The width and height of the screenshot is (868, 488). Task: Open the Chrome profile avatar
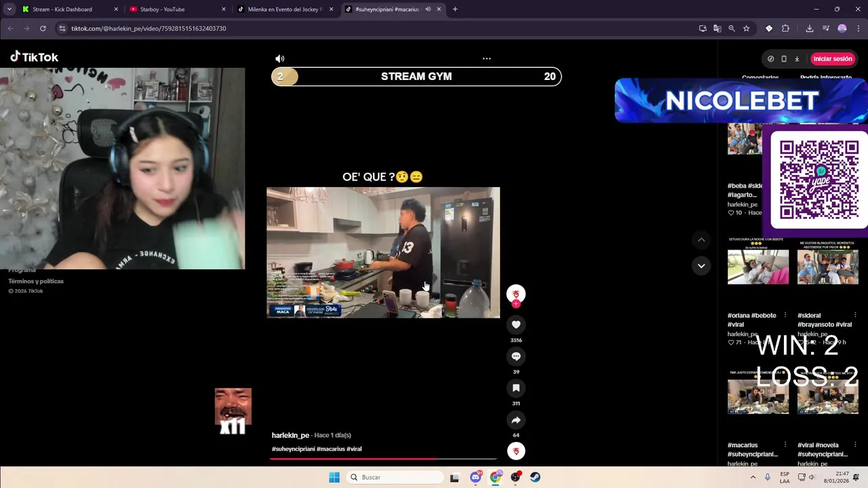[x=842, y=28]
